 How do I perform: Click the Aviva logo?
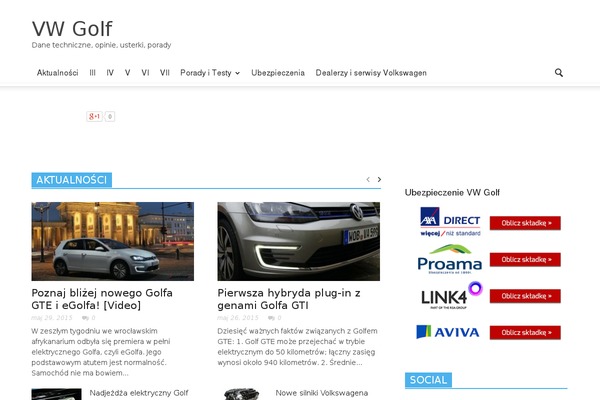pos(448,332)
